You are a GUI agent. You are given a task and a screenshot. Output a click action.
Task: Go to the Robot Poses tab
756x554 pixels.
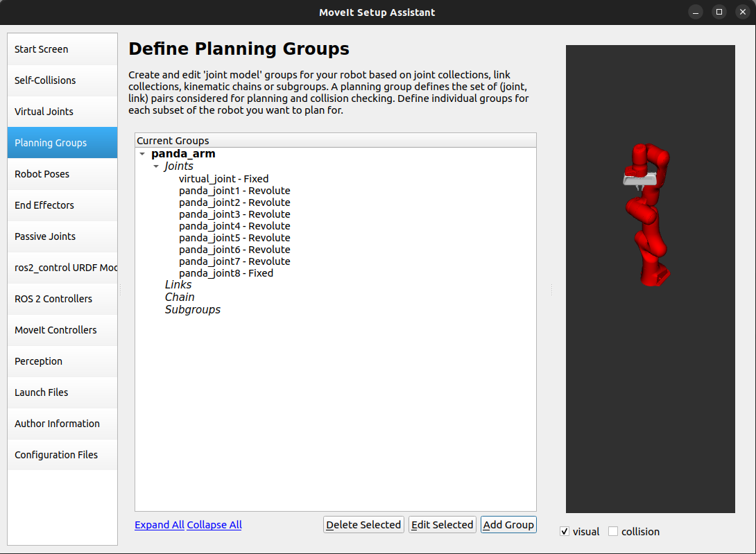tap(62, 174)
